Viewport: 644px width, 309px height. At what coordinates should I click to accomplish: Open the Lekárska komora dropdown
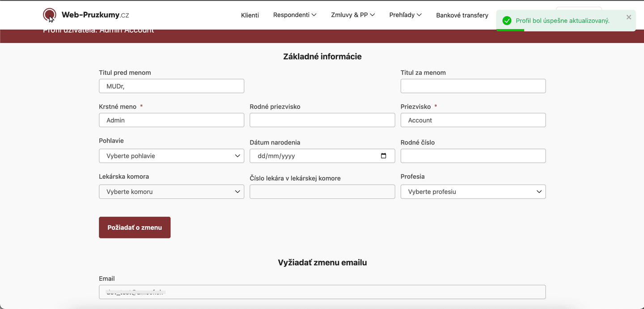click(x=172, y=191)
